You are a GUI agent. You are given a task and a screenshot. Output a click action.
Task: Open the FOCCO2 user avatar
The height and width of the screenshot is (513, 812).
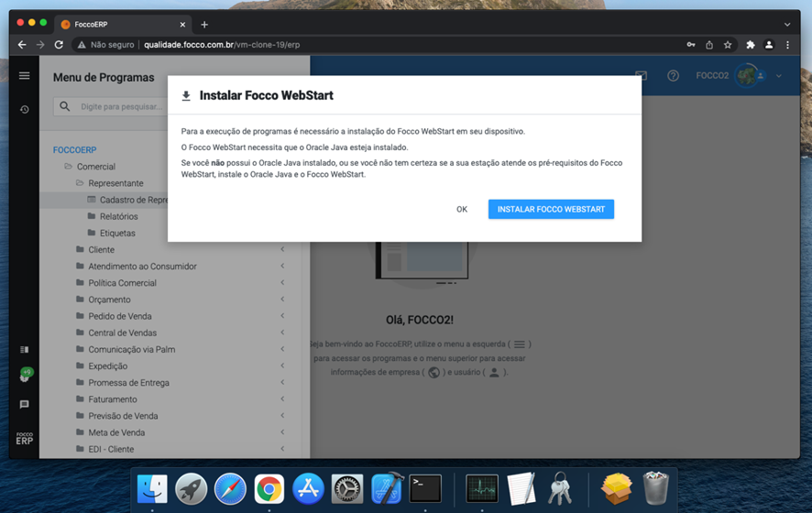point(746,76)
